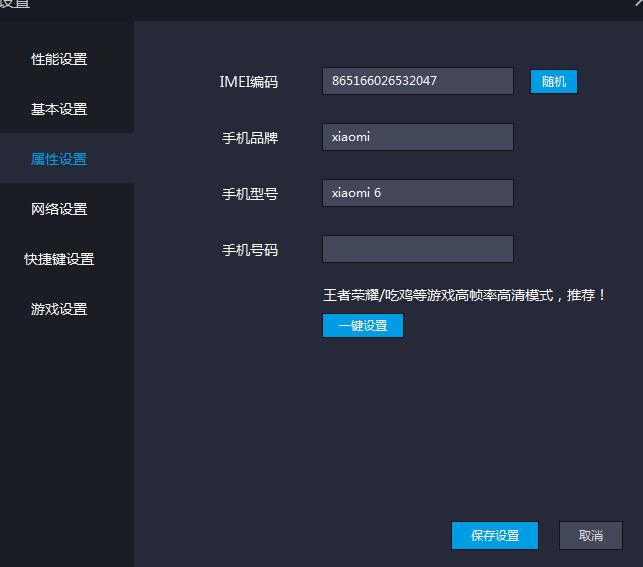Click the 王者荣耀/吃鸡 recommendation text
This screenshot has height=567, width=643.
tap(464, 295)
